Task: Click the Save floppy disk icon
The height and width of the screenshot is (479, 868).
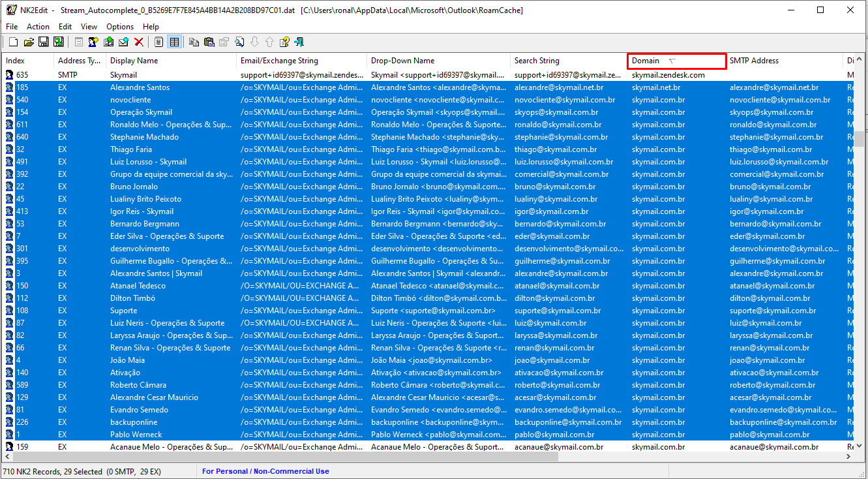Action: 44,42
